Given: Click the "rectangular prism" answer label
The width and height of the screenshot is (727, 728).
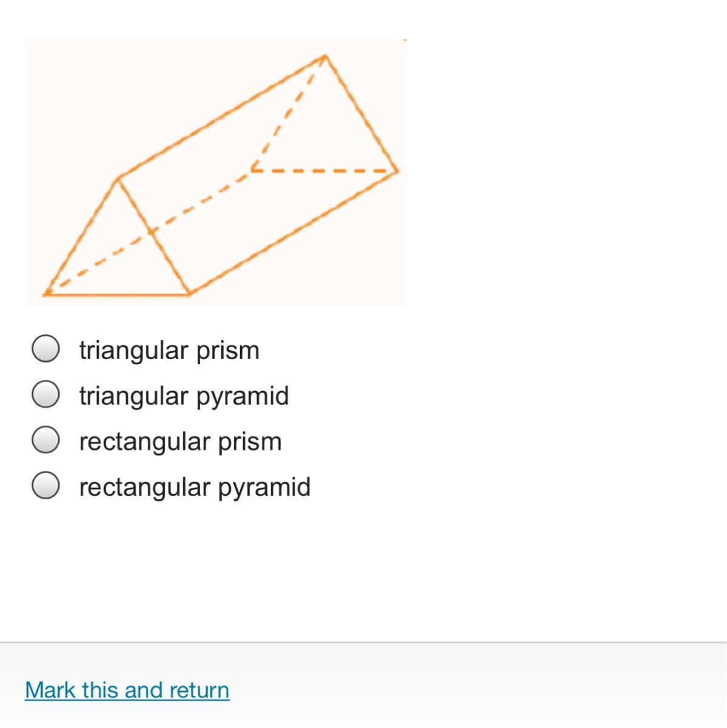Looking at the screenshot, I should (x=181, y=441).
